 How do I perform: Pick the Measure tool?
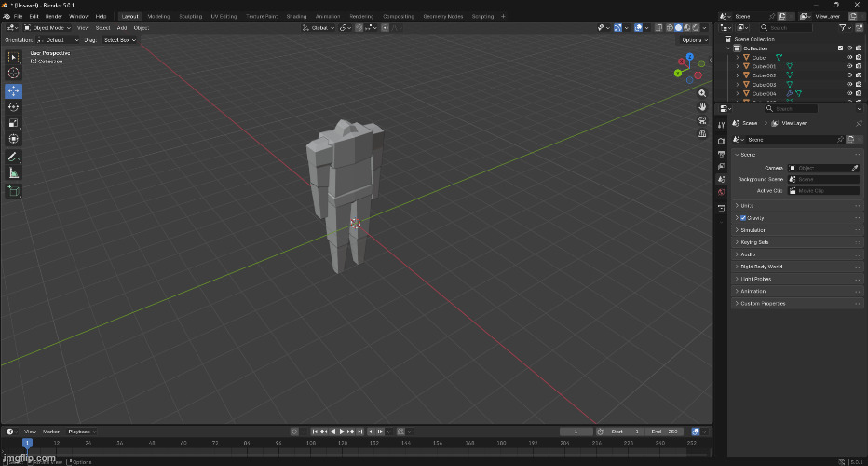13,172
